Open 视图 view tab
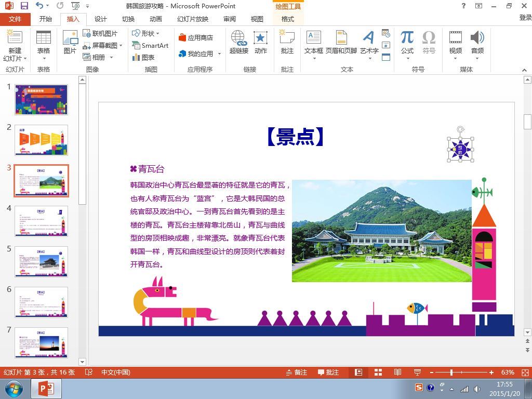This screenshot has width=532, height=399. pyautogui.click(x=257, y=19)
